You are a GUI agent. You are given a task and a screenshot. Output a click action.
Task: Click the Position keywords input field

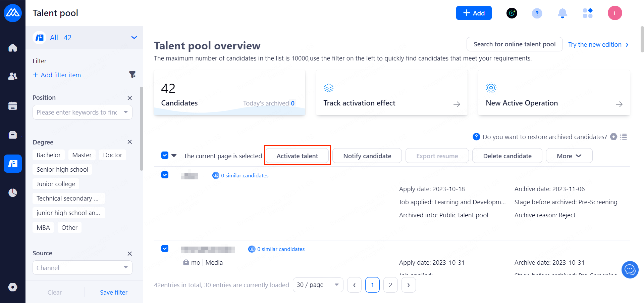(x=78, y=112)
